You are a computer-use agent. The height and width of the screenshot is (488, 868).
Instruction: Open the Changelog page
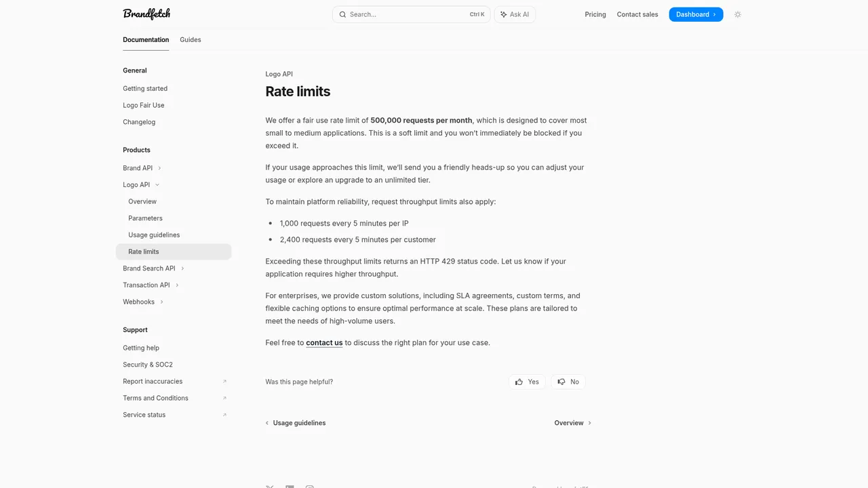[x=139, y=122]
